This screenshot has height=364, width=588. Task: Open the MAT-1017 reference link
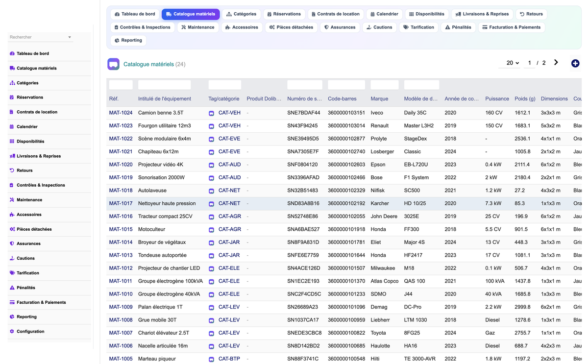(x=121, y=203)
